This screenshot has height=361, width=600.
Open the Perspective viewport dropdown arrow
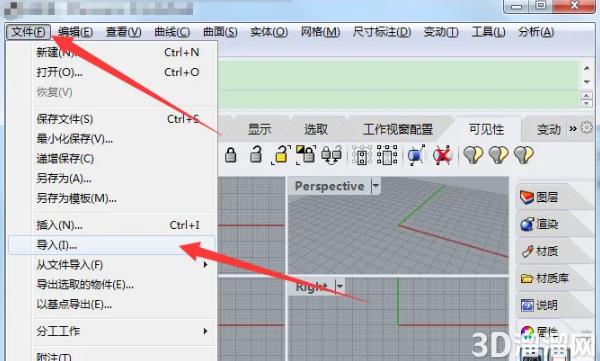[x=376, y=186]
